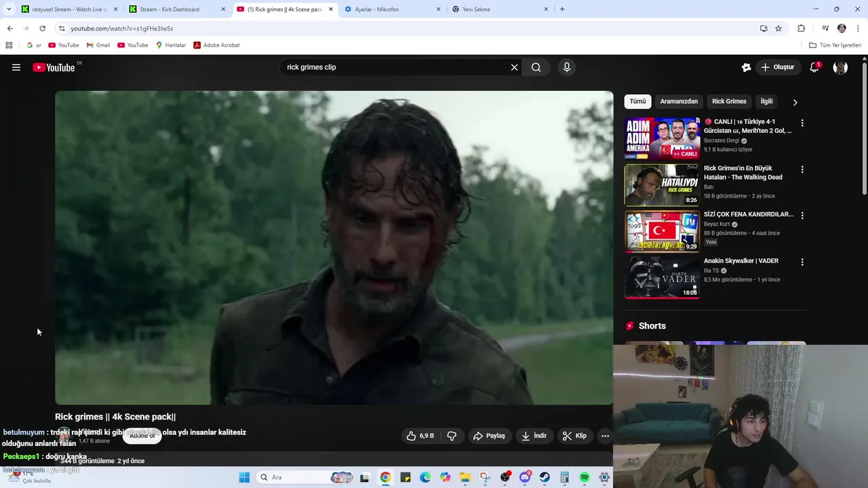The image size is (868, 488).
Task: Open the HATALIYDI Rick Grimes thumbnail
Action: coord(662,185)
